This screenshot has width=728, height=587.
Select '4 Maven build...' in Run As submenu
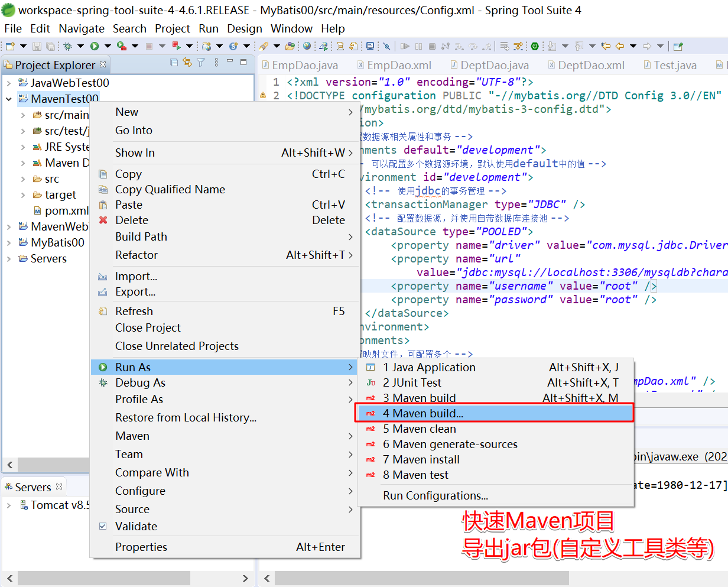pos(495,413)
